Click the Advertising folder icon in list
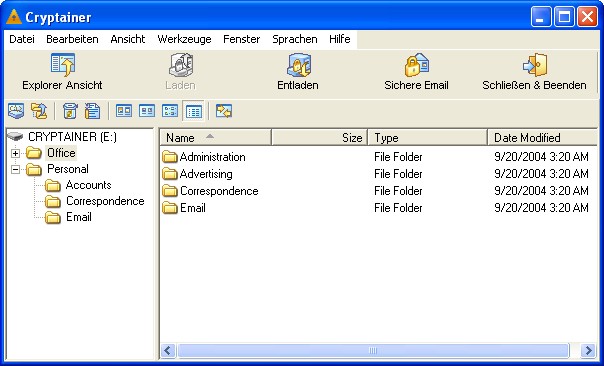 [169, 174]
